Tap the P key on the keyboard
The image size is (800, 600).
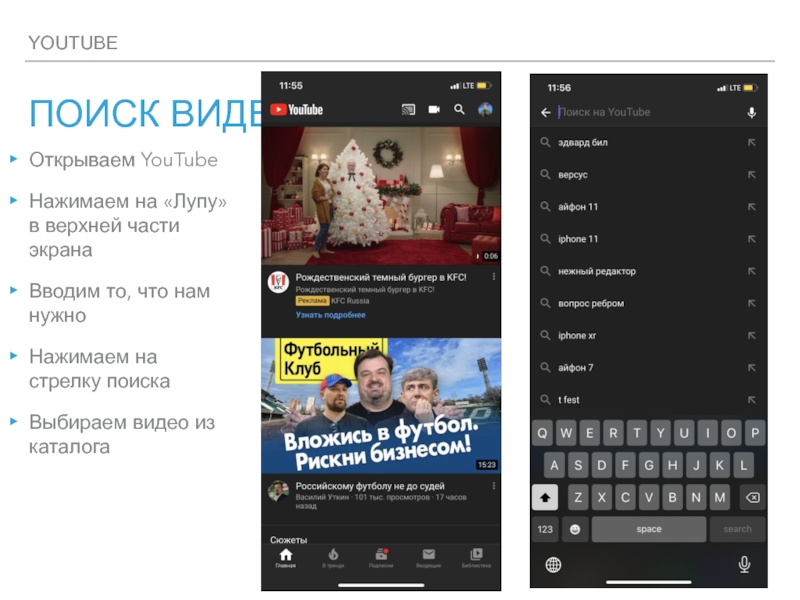coord(755,433)
